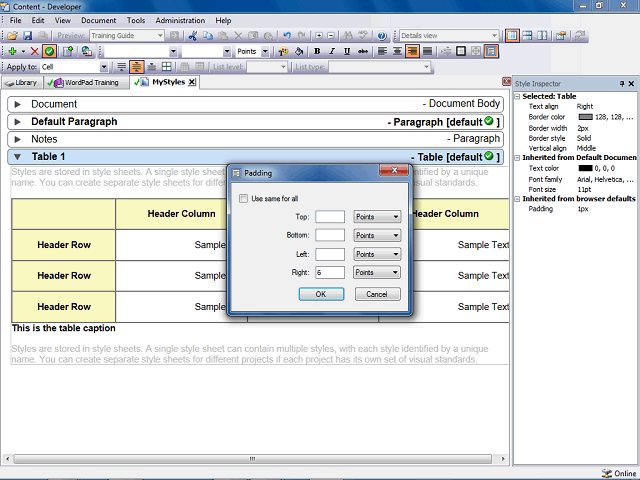640x480 pixels.
Task: Justify the text alignment
Action: 427,51
